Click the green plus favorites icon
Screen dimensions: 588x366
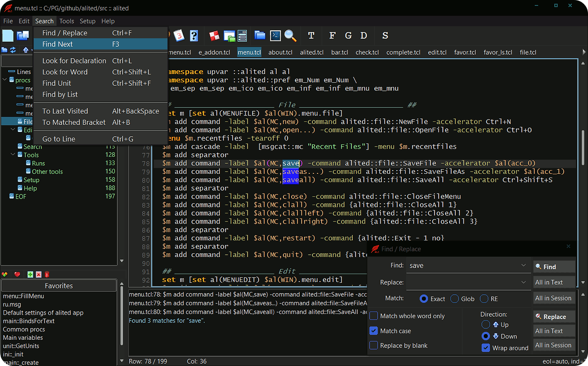[30, 274]
